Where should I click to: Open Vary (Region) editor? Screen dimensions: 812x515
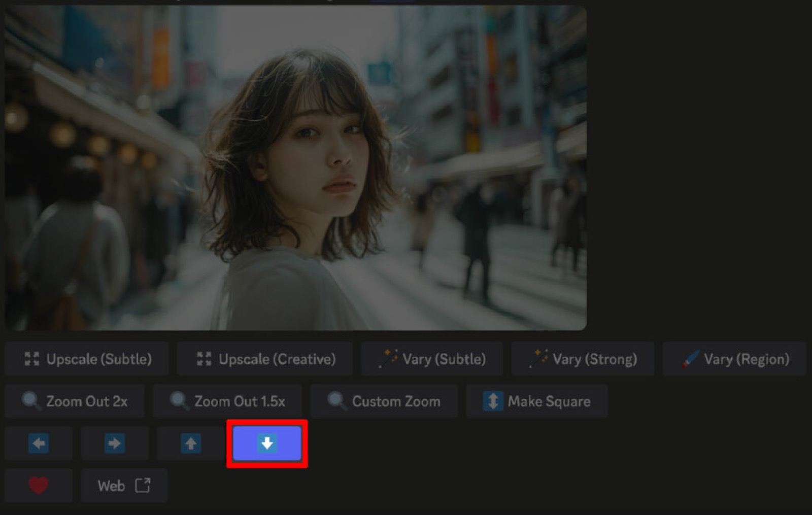click(x=734, y=359)
